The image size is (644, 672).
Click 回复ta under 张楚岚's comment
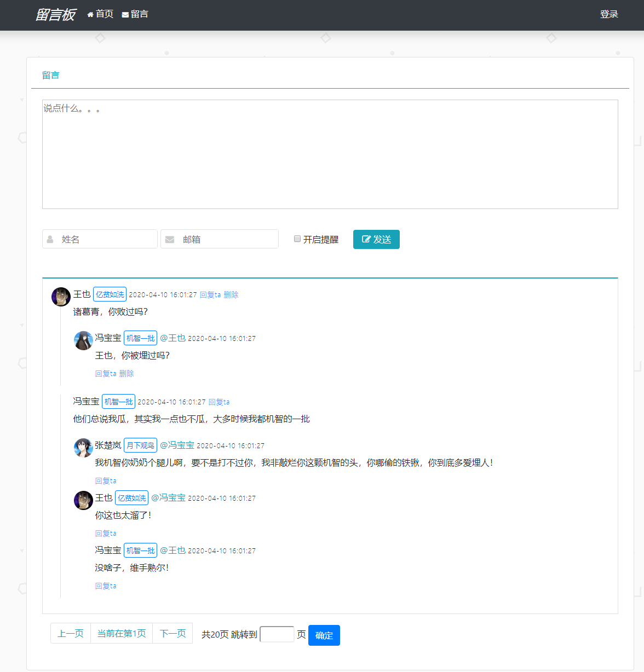click(105, 480)
